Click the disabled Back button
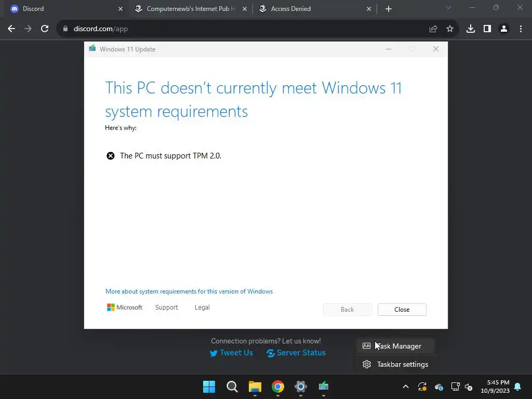Image resolution: width=532 pixels, height=399 pixels. pos(347,310)
